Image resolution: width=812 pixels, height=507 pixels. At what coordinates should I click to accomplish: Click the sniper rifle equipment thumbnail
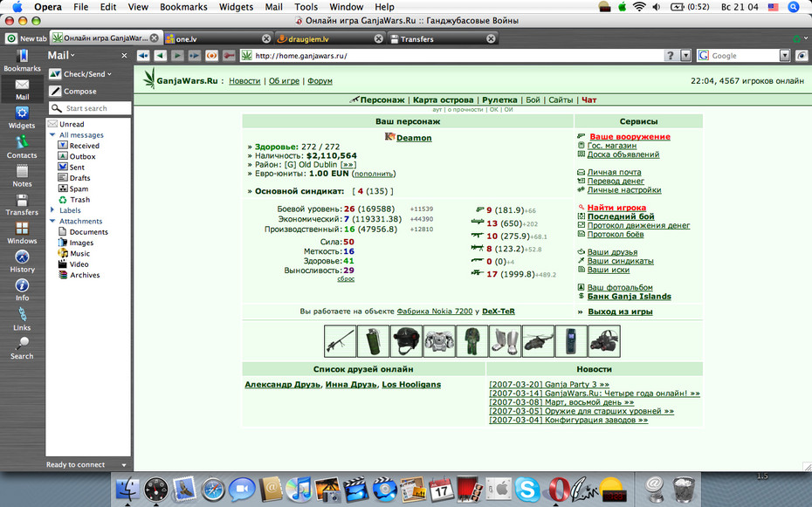340,341
